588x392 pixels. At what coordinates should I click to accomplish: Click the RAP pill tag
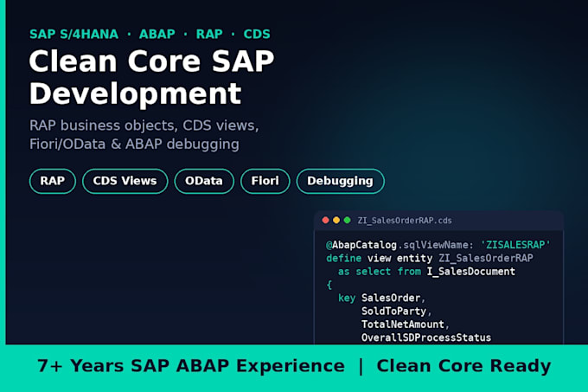[x=53, y=181]
